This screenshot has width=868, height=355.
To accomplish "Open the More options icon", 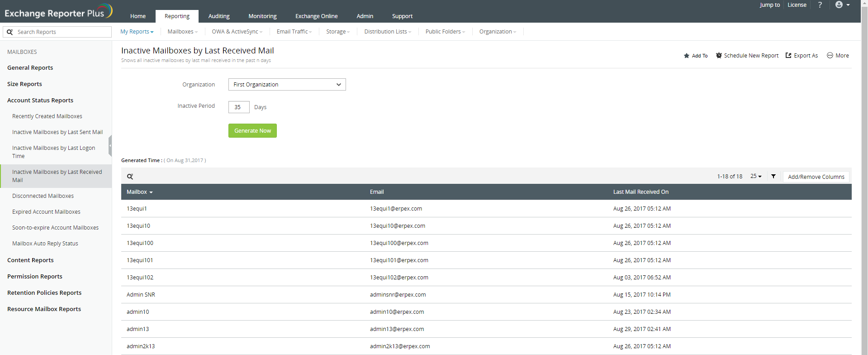I will [x=830, y=56].
